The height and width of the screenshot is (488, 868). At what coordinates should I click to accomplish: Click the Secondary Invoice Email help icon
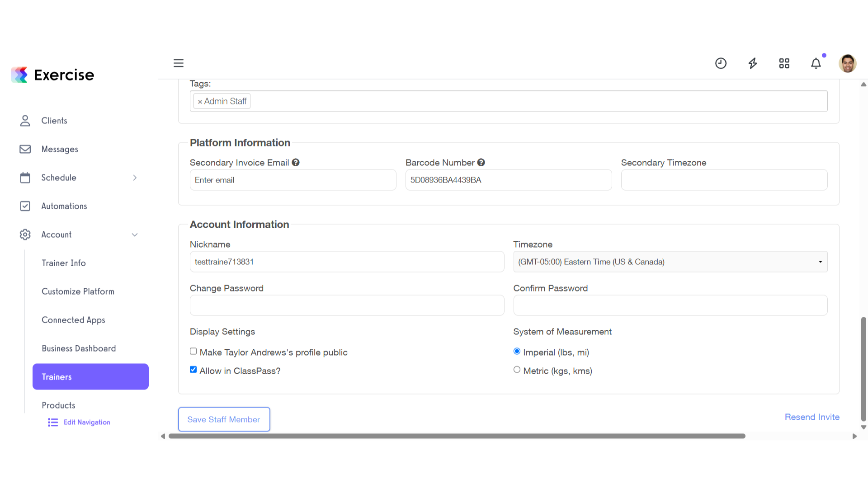point(296,162)
